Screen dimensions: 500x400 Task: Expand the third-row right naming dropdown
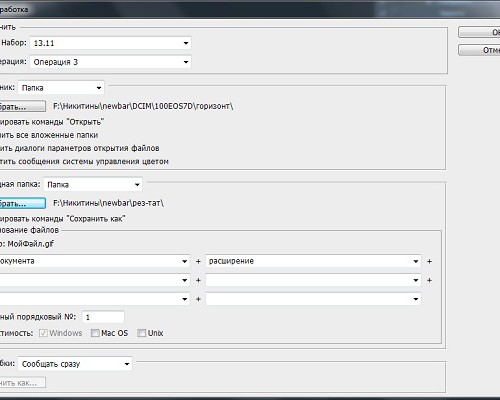tap(313, 299)
